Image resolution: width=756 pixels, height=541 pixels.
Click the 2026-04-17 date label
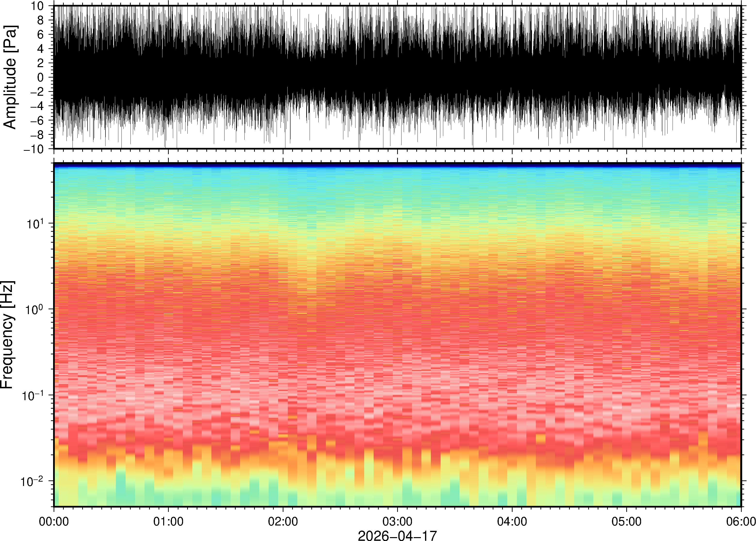397,535
